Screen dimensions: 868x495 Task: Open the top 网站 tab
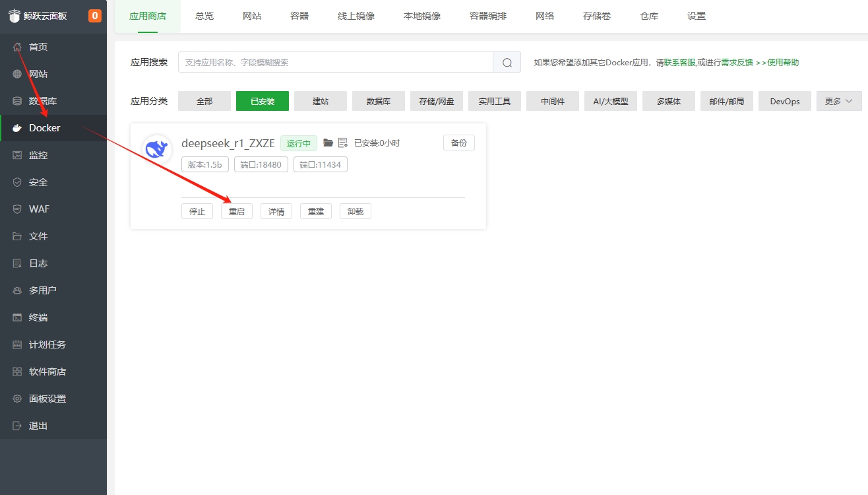click(252, 16)
